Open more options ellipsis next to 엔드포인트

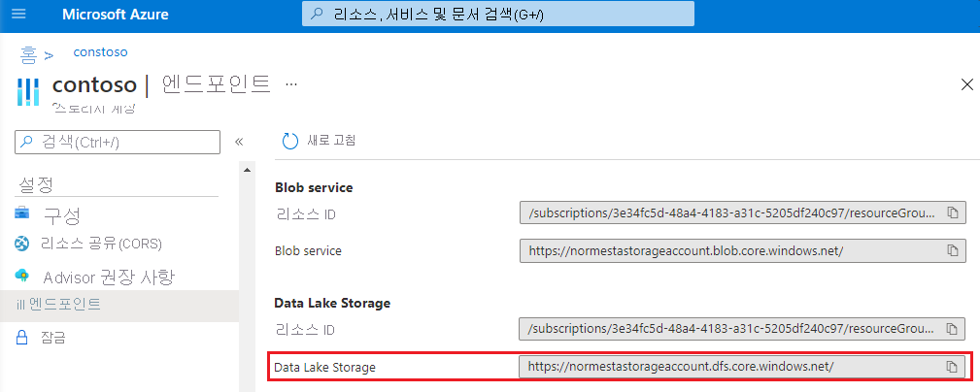290,83
